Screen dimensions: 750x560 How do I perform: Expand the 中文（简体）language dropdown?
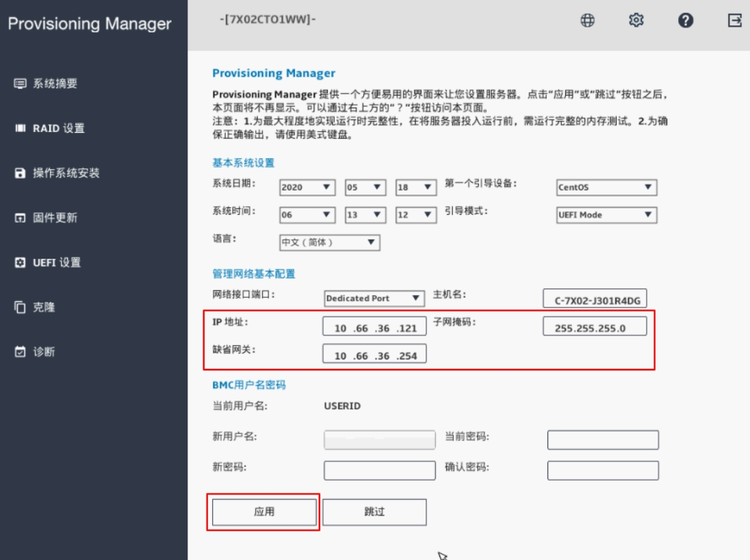(330, 242)
